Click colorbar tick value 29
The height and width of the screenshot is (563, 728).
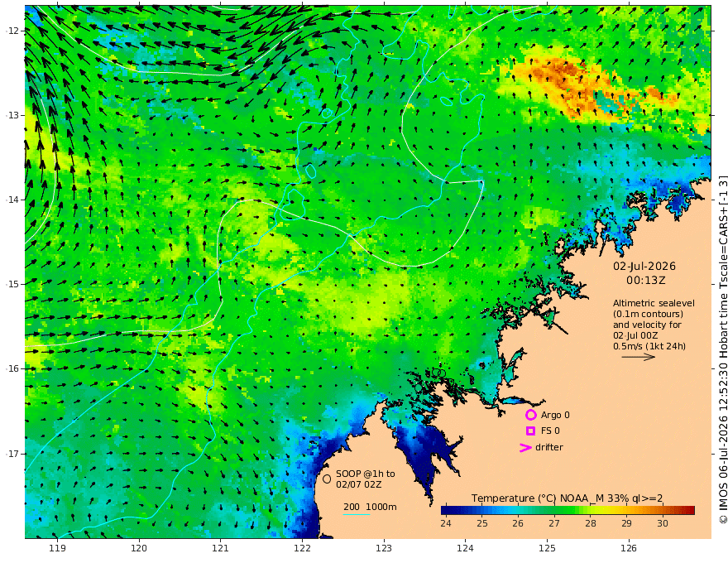tap(626, 523)
